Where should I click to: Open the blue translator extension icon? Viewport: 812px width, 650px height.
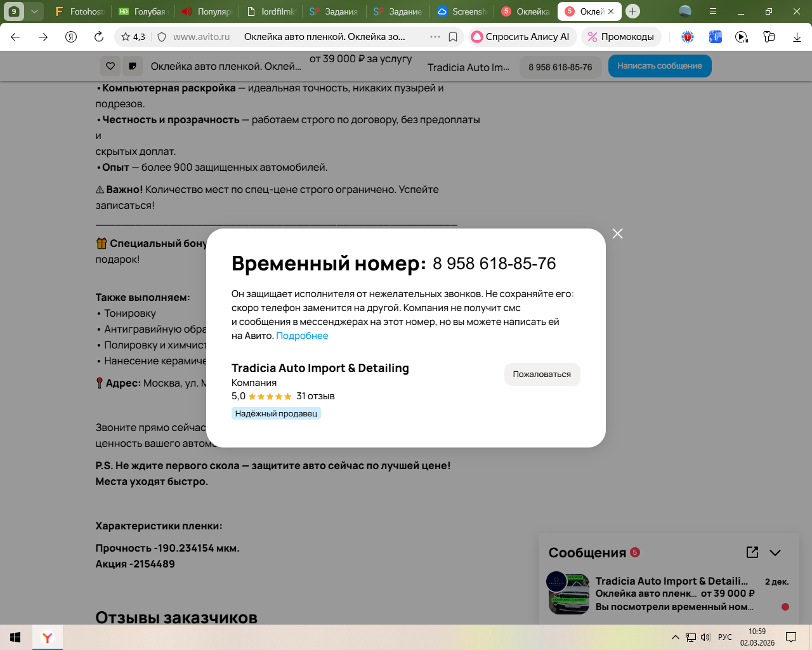(x=716, y=37)
